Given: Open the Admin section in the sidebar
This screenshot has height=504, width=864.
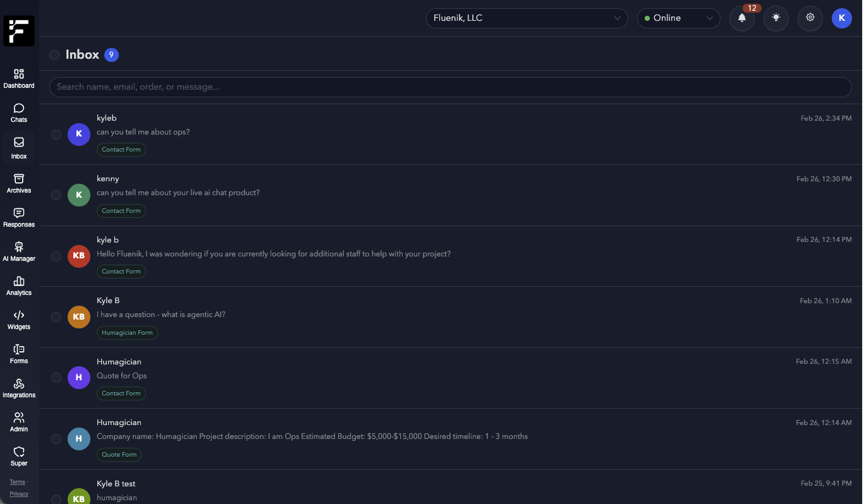Looking at the screenshot, I should point(18,421).
